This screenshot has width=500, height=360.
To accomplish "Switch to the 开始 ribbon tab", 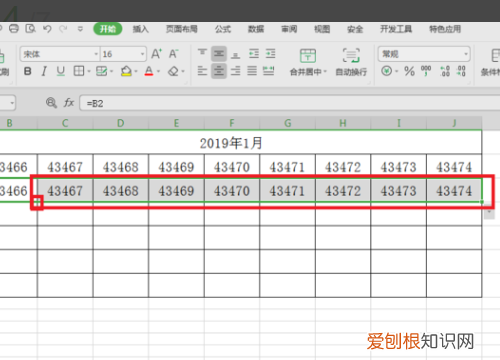I will (x=108, y=29).
